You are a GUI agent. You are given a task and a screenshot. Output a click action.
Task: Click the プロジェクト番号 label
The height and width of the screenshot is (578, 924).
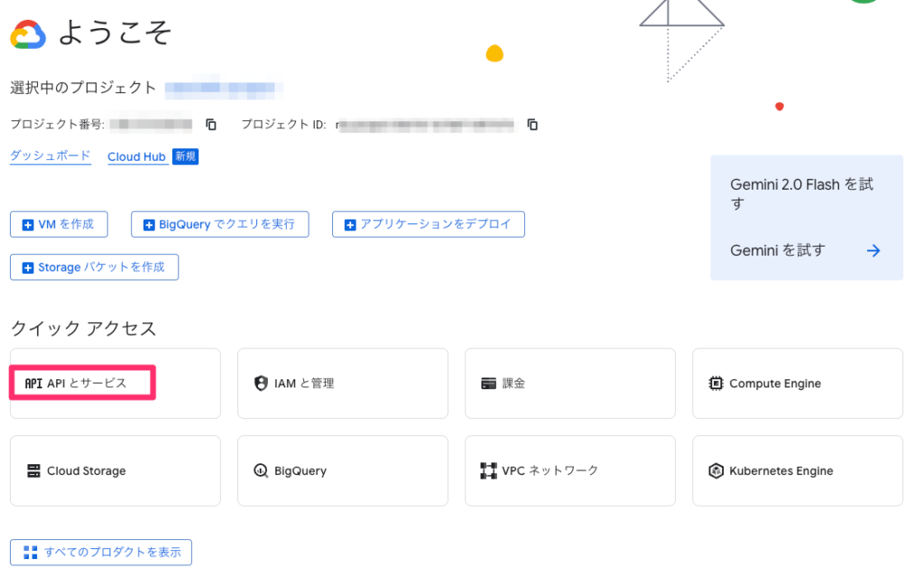pyautogui.click(x=58, y=125)
